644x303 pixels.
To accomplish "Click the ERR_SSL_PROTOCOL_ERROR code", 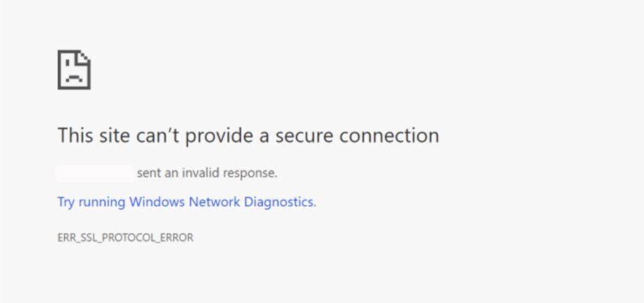I will pos(125,238).
